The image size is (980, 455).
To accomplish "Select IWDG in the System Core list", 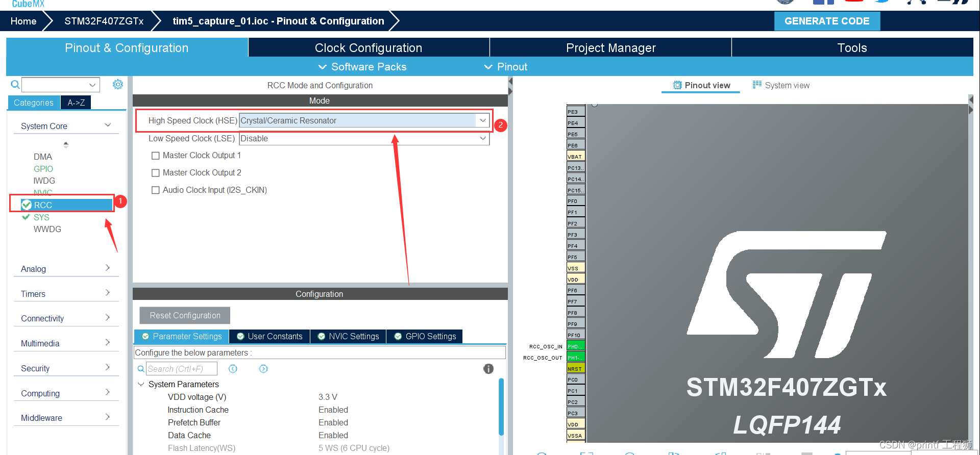I will pyautogui.click(x=44, y=181).
